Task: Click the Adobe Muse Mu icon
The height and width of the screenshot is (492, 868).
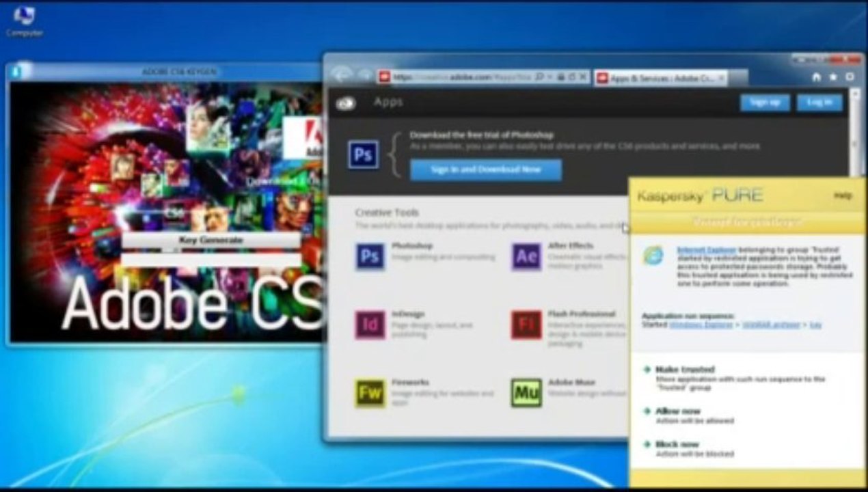Action: click(x=526, y=393)
